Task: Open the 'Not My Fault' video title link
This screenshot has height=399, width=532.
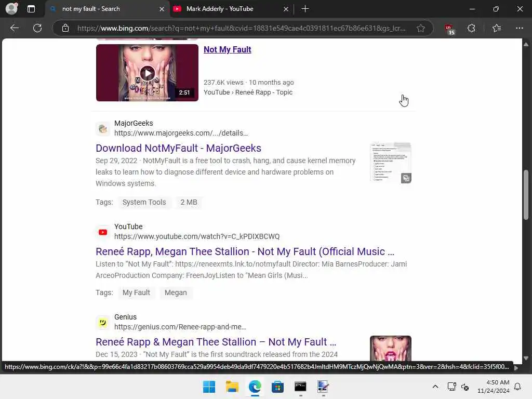Action: pos(228,49)
